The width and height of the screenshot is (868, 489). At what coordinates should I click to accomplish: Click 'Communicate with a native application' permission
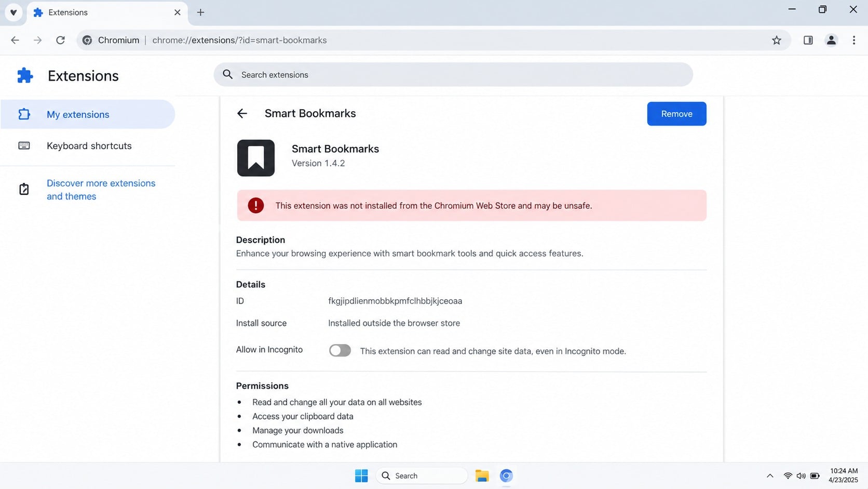coord(325,444)
